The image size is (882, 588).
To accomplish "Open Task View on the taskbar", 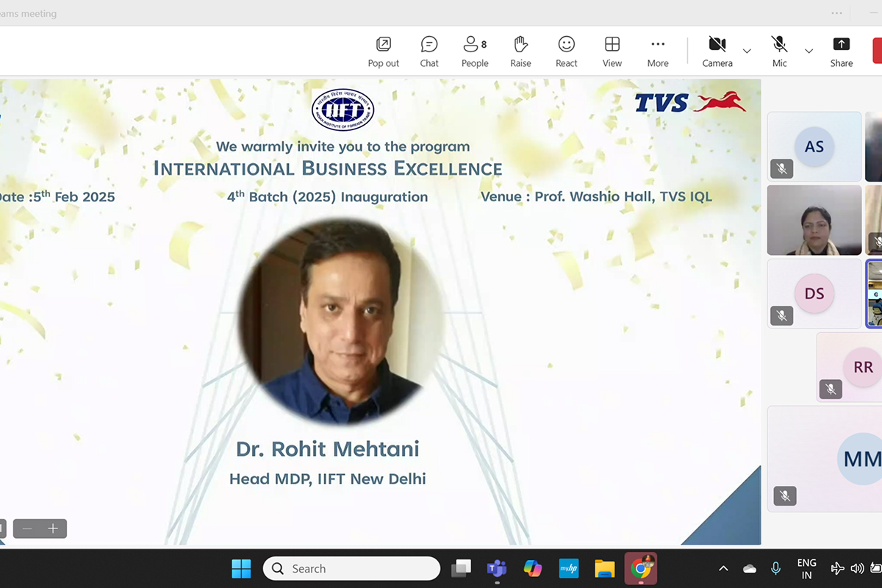I will coord(461,568).
